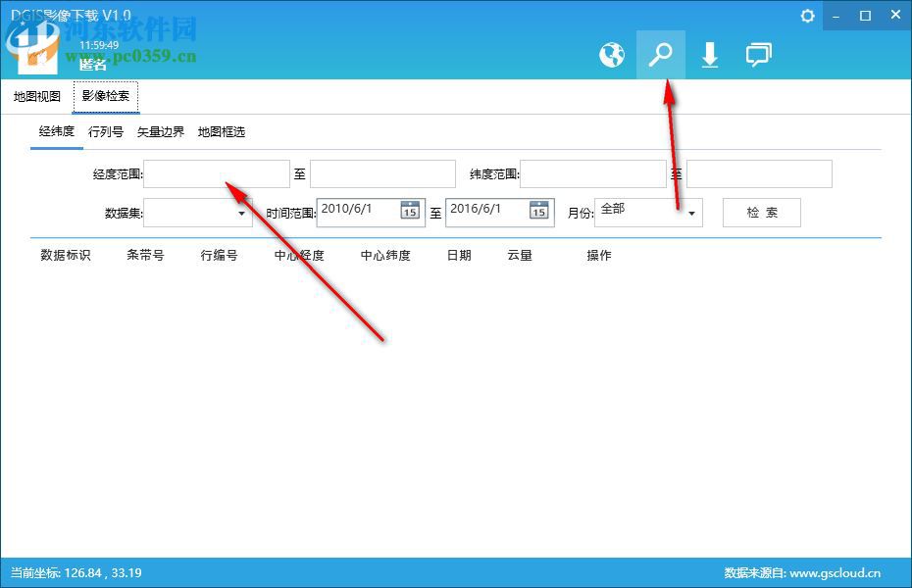Open the calendar picker for the 2016/6/1 date

tap(538, 210)
